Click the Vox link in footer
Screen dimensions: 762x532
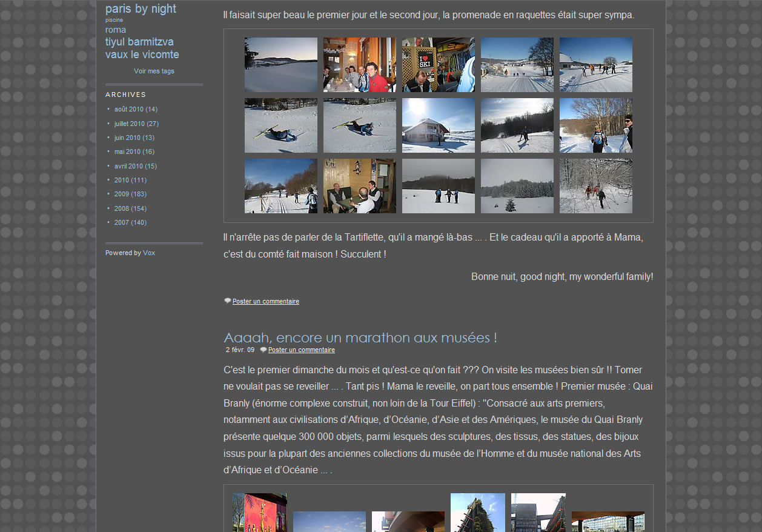[x=149, y=253]
